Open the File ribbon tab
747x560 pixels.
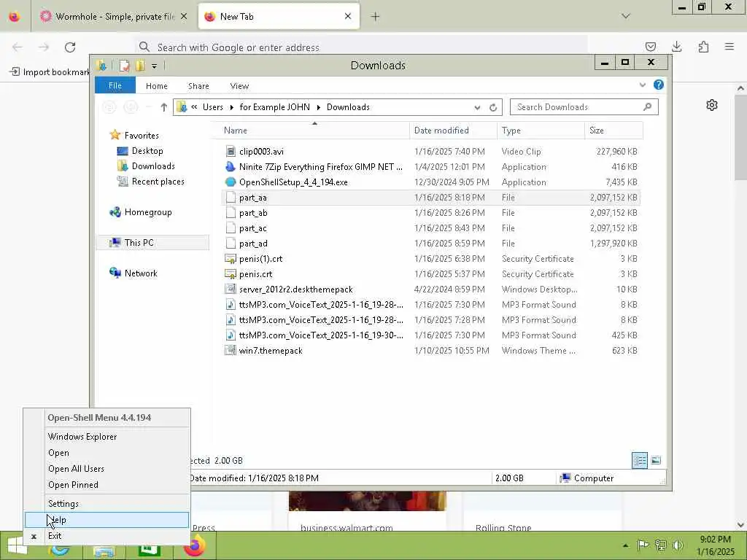click(115, 86)
